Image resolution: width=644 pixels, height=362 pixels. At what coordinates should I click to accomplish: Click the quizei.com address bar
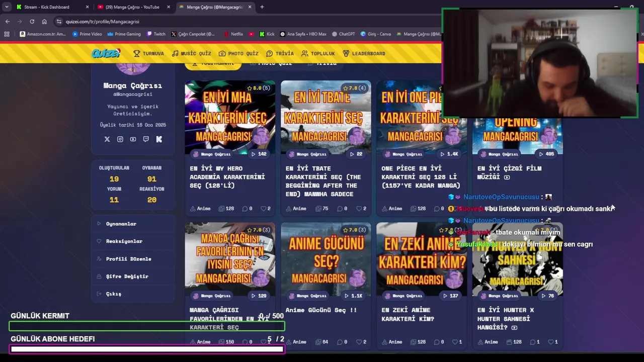247,22
